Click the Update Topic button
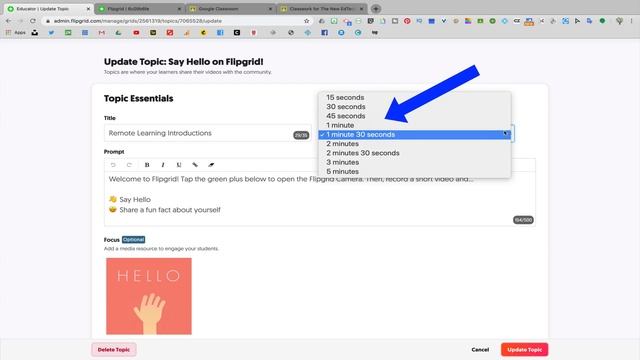640x360 pixels. (x=524, y=350)
